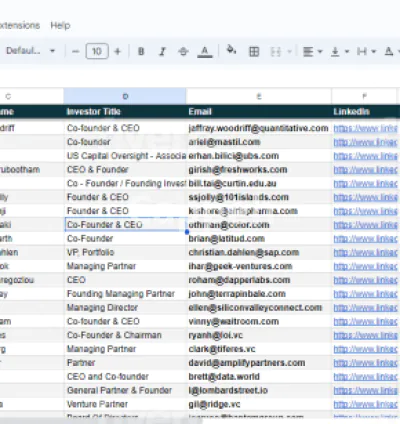Click the horizontal align icon
The width and height of the screenshot is (400, 424).
pos(308,51)
